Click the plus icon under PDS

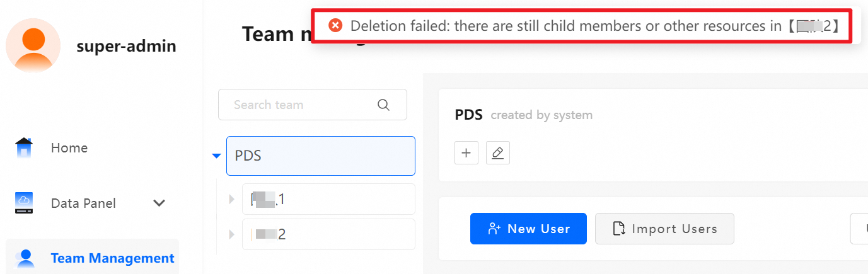pyautogui.click(x=466, y=152)
